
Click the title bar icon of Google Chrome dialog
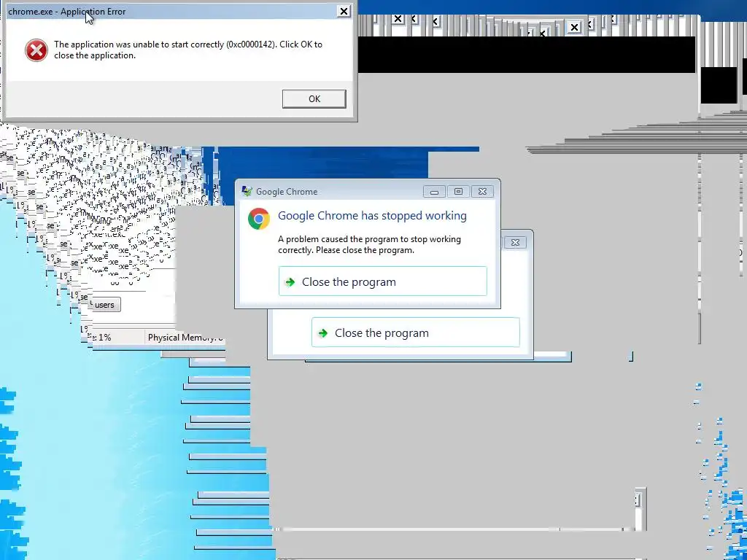247,192
